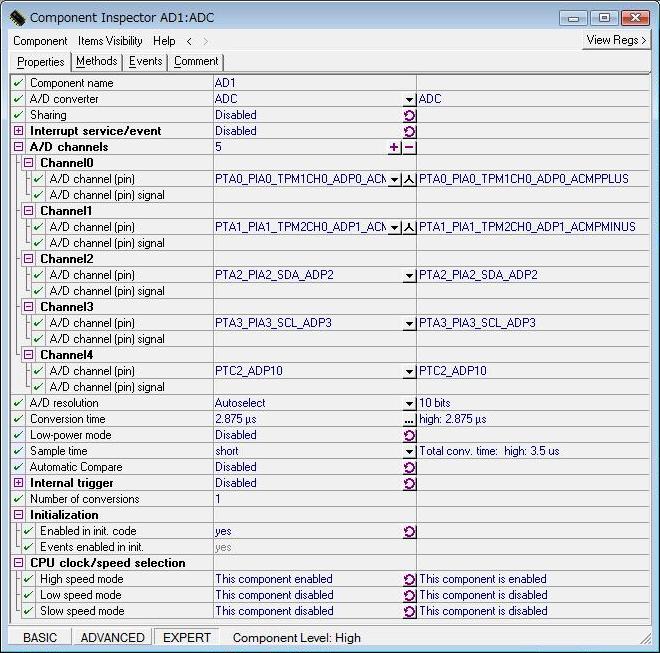Click the Component name checkmark icon
Image resolution: width=660 pixels, height=653 pixels.
coord(18,83)
